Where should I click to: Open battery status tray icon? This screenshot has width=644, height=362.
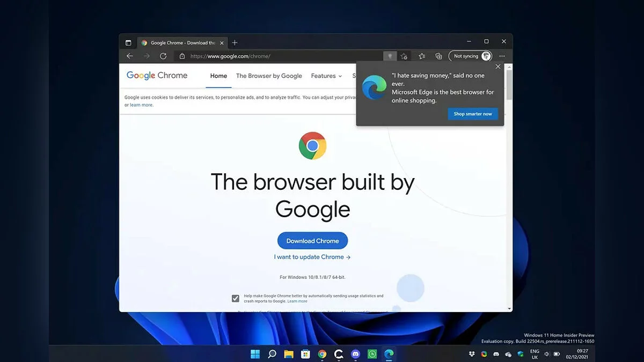557,354
